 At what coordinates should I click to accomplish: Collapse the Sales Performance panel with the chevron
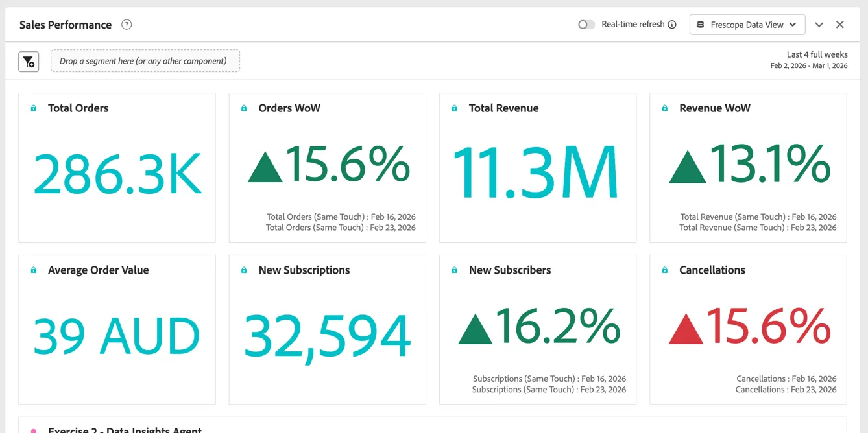click(819, 25)
